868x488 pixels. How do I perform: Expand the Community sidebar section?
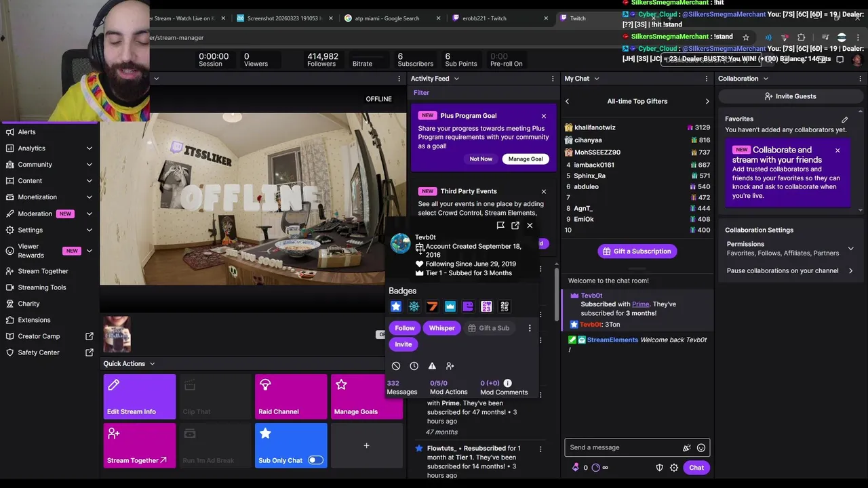(x=90, y=165)
